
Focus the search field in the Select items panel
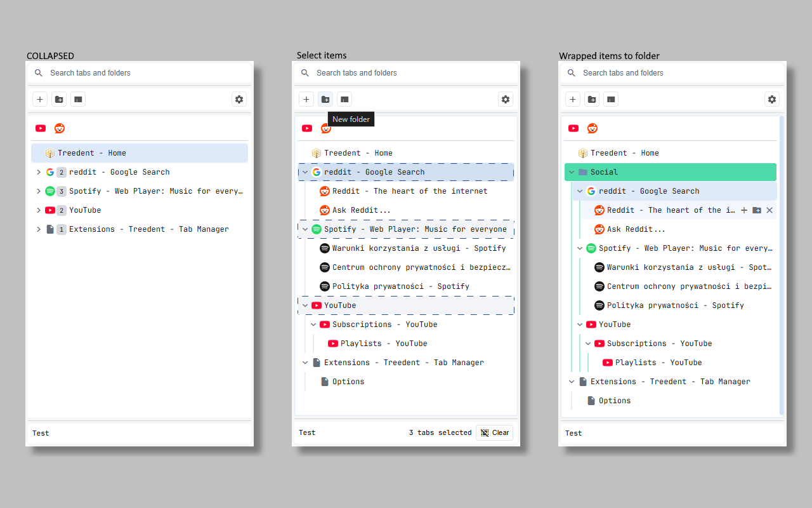pos(406,73)
